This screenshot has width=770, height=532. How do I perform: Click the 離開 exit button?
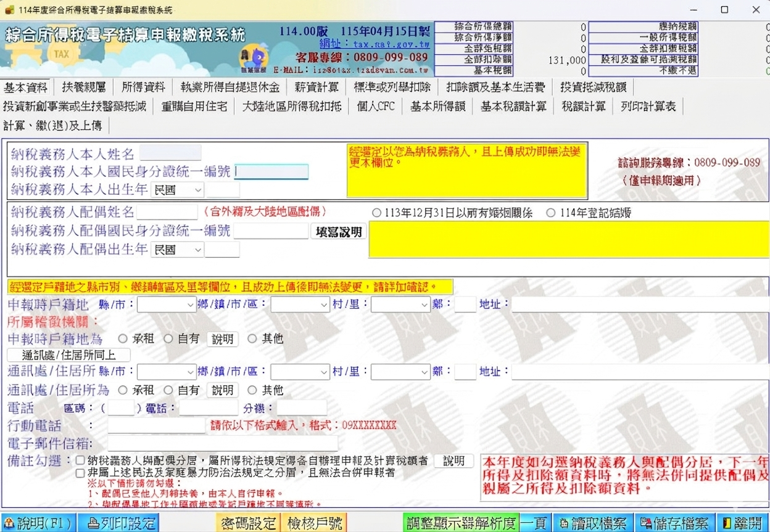coord(743,523)
